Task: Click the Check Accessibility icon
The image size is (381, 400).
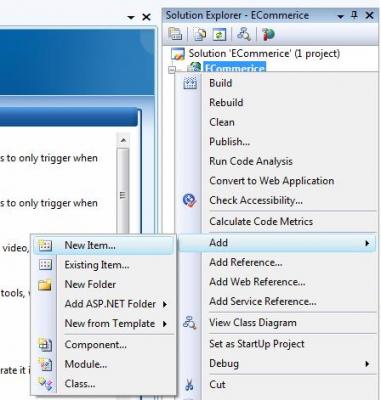Action: (x=190, y=200)
